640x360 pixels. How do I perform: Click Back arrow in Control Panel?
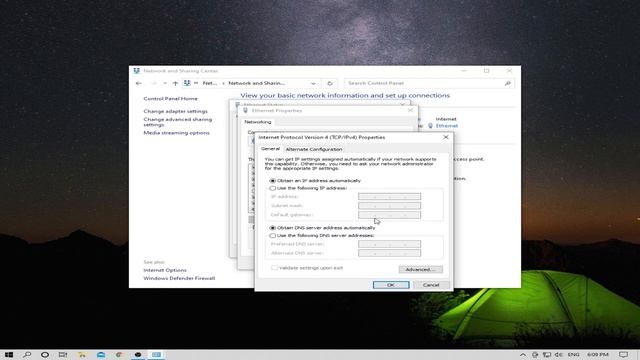pos(139,83)
